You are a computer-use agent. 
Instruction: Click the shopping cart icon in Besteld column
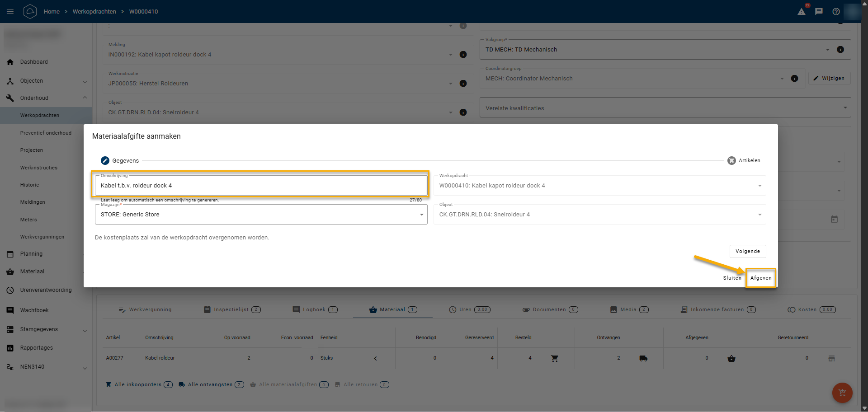(x=555, y=358)
